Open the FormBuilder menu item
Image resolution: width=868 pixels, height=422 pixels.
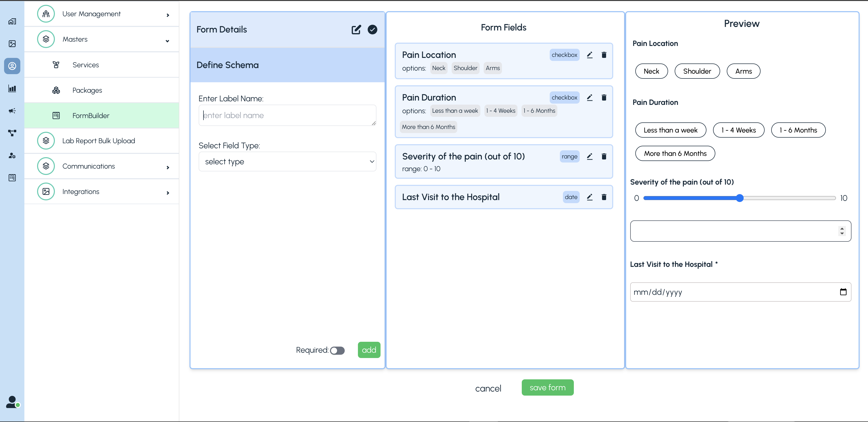point(101,116)
